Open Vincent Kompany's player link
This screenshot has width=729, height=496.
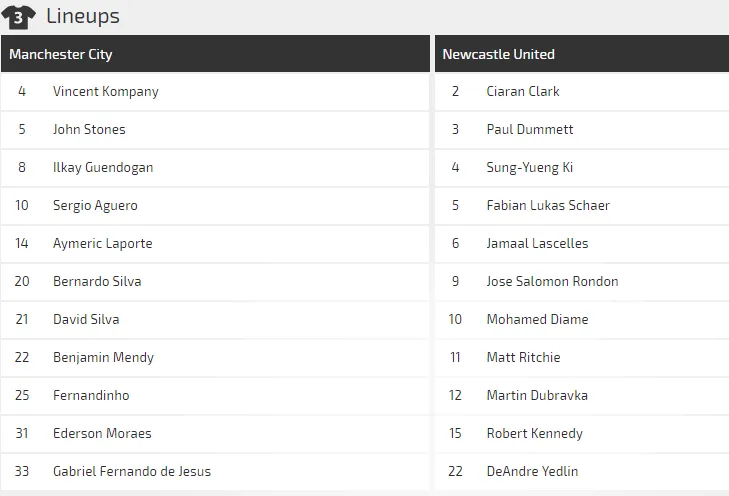coord(105,91)
